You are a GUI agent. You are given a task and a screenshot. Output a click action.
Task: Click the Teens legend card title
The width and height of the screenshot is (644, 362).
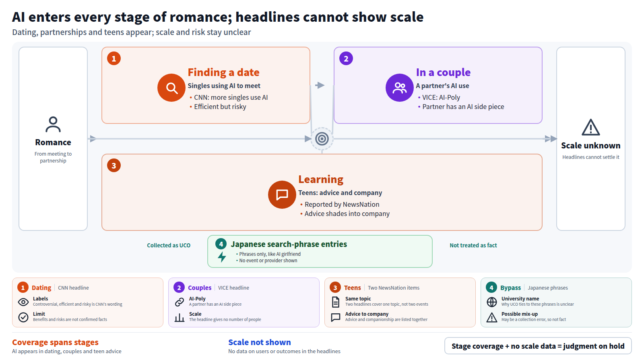[353, 288]
